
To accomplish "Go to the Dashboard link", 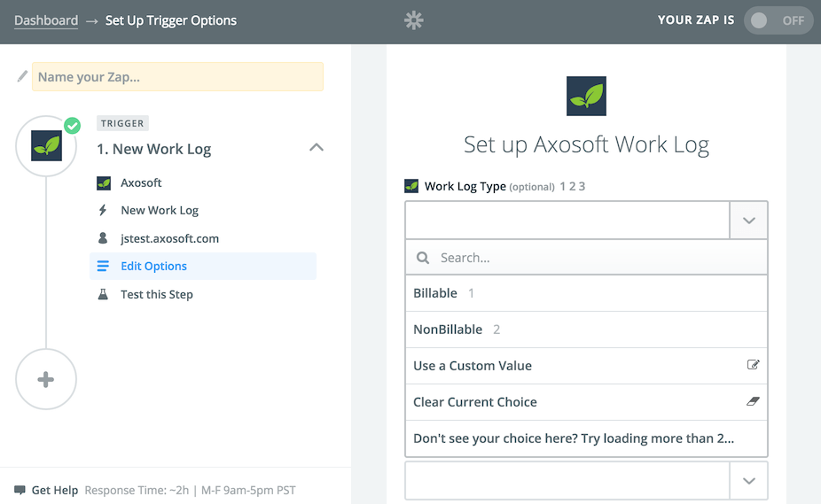I will pyautogui.click(x=46, y=20).
